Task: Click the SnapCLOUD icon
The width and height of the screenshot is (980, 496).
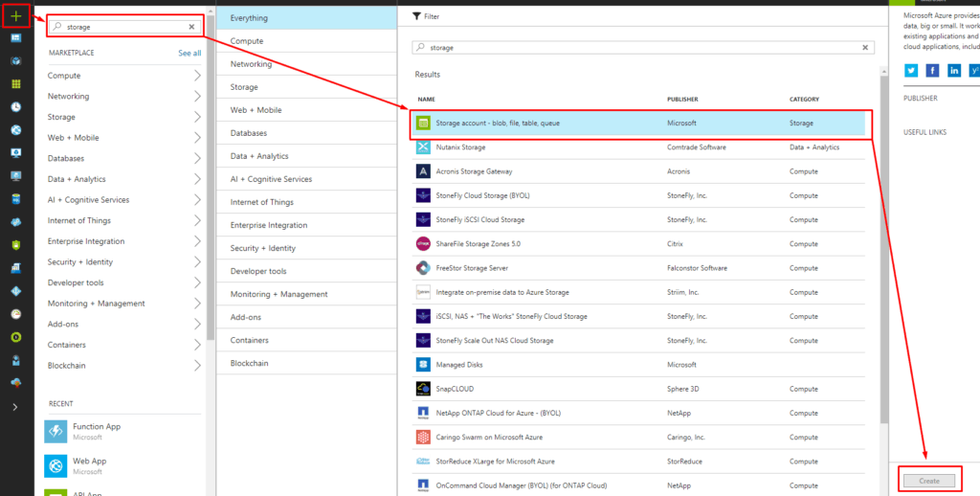Action: (423, 389)
